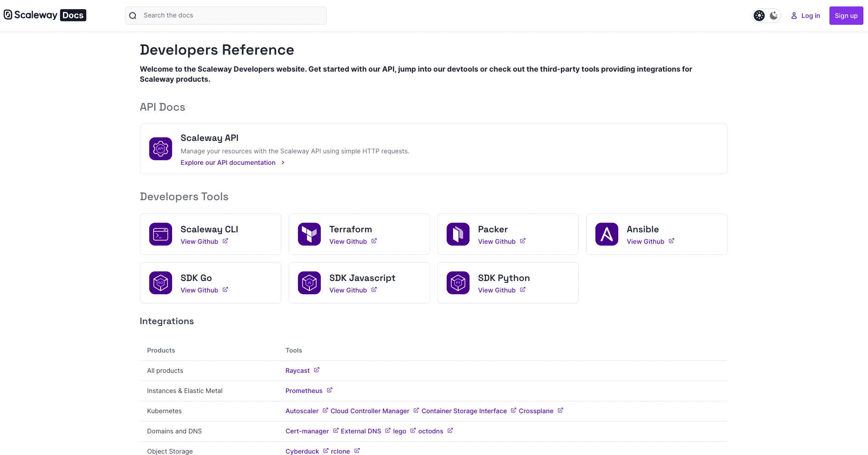Switch to light theme with the sun toggle

click(759, 15)
